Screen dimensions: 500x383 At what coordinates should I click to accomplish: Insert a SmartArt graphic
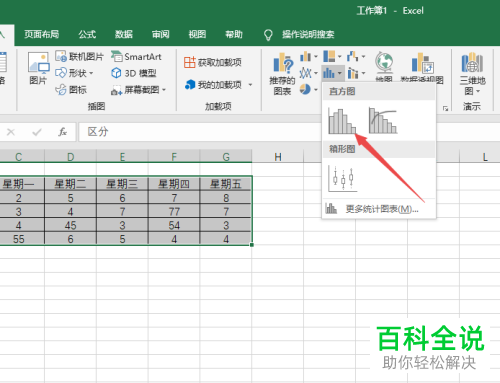point(136,57)
